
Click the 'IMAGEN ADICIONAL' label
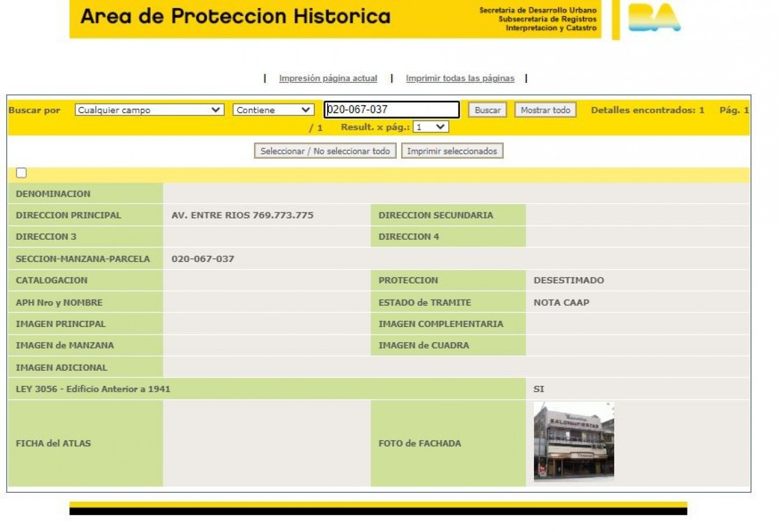61,367
